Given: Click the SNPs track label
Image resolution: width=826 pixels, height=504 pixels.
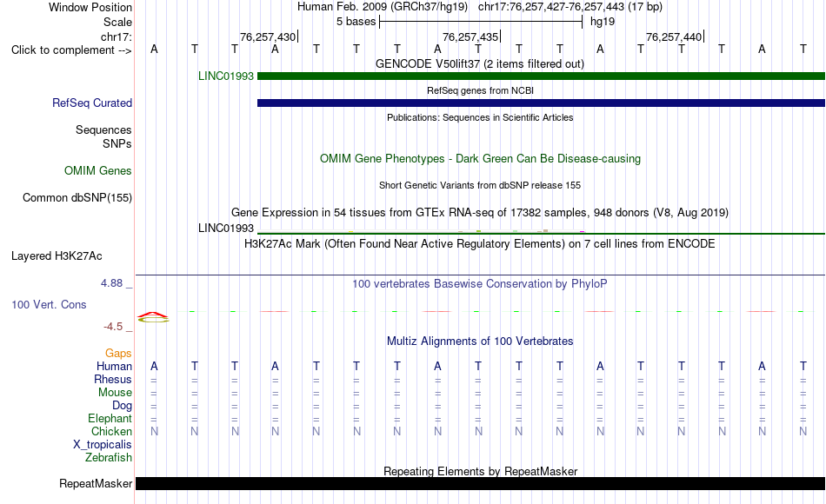Looking at the screenshot, I should (117, 143).
